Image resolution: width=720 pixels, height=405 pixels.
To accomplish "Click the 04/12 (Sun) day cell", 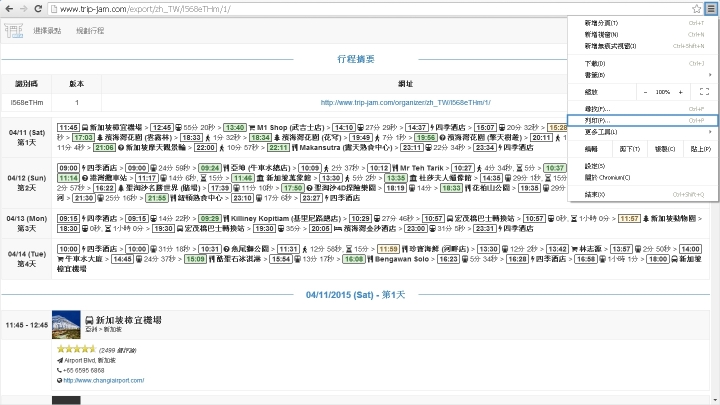I will coord(27,183).
